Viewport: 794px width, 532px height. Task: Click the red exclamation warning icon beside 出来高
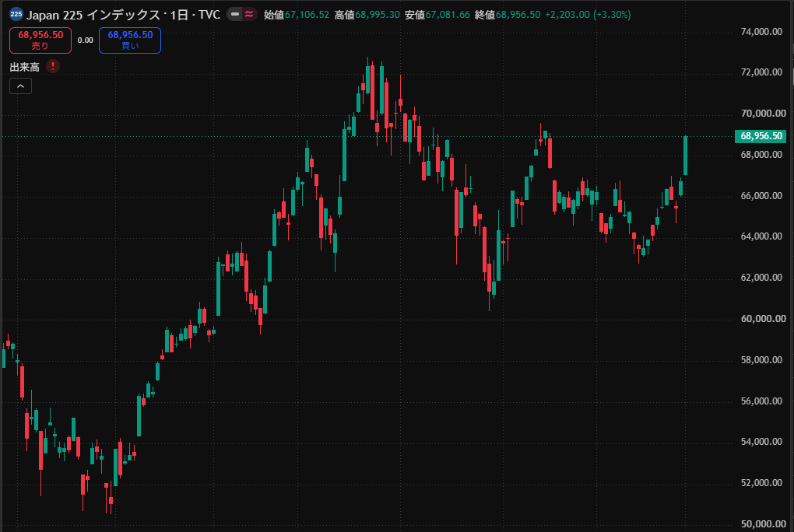(53, 66)
